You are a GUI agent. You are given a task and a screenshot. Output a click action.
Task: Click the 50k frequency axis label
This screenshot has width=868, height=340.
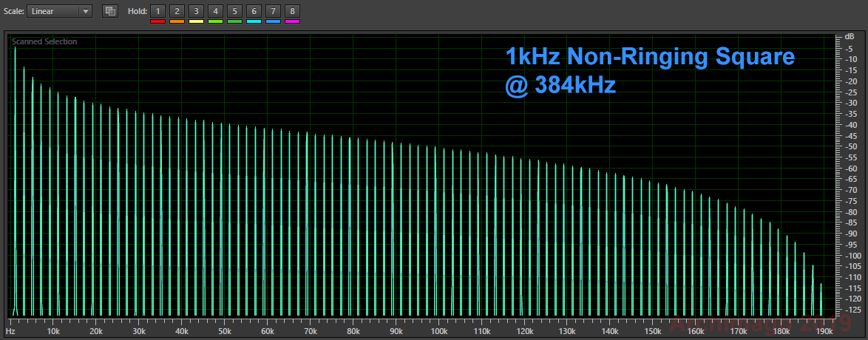click(225, 331)
